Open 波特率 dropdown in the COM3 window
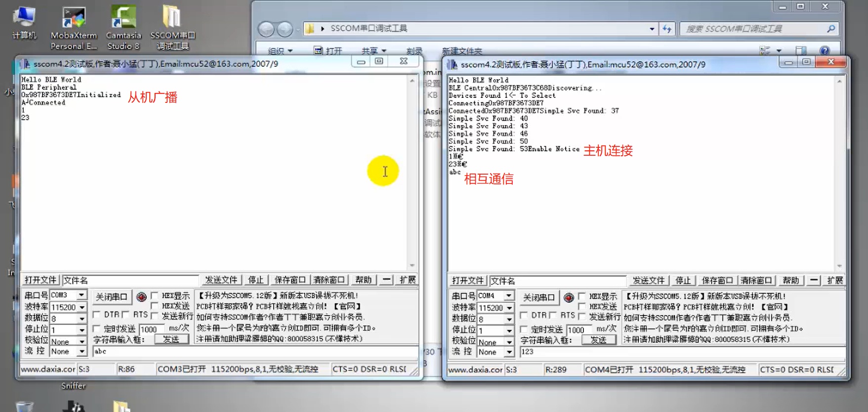The height and width of the screenshot is (412, 868). pyautogui.click(x=82, y=307)
